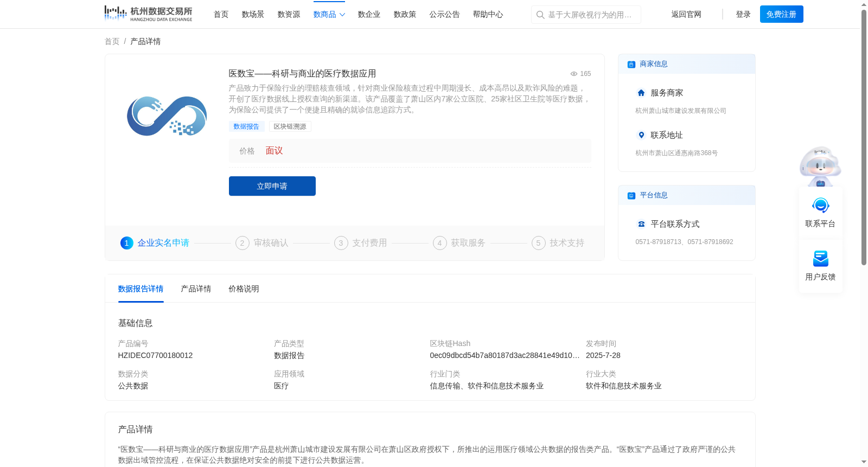Click the 联系地址 location pin icon
Viewport: 868px width, 467px height.
pos(641,135)
